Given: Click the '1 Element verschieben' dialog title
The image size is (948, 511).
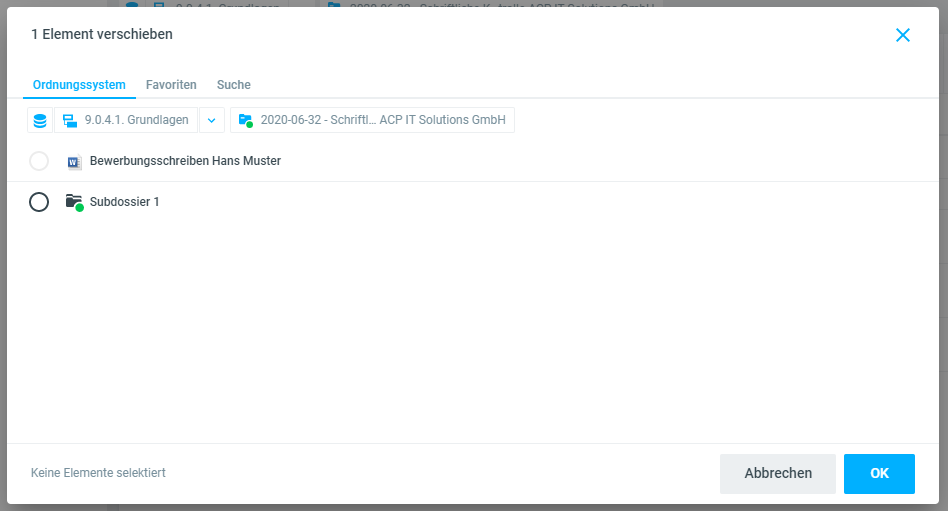Looking at the screenshot, I should pos(102,35).
